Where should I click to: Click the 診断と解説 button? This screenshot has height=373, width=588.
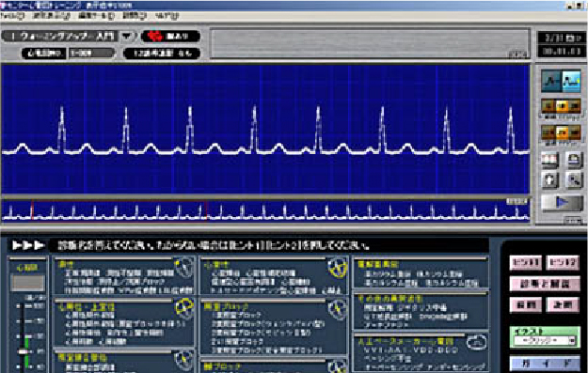(x=544, y=284)
